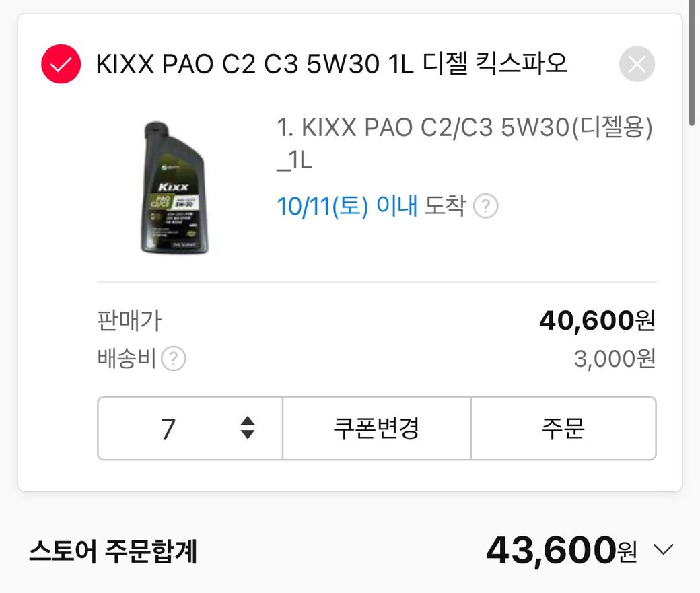Open the KIXX PAO C2 C3 5W30 1L title

pos(331,63)
